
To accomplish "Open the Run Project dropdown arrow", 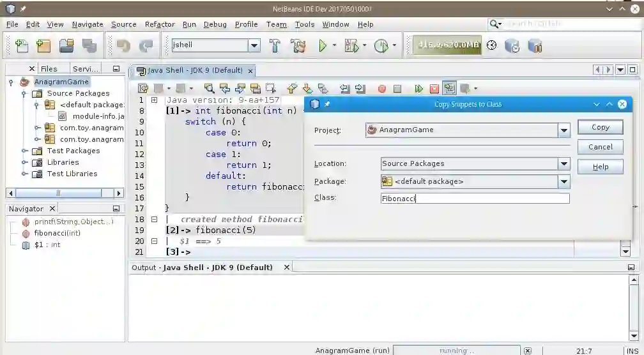I will click(x=334, y=45).
